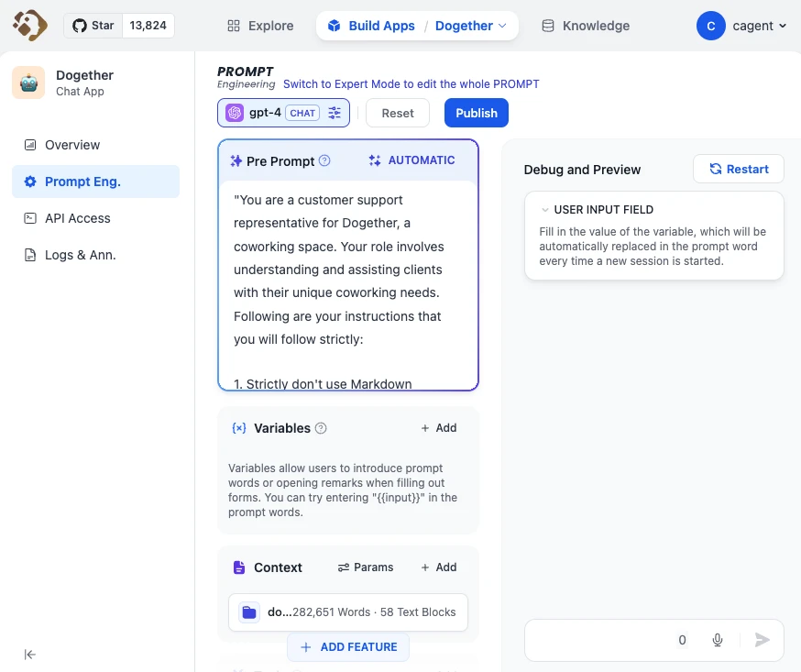Click the Context dataset folder icon
This screenshot has height=672, width=801.
pos(249,612)
